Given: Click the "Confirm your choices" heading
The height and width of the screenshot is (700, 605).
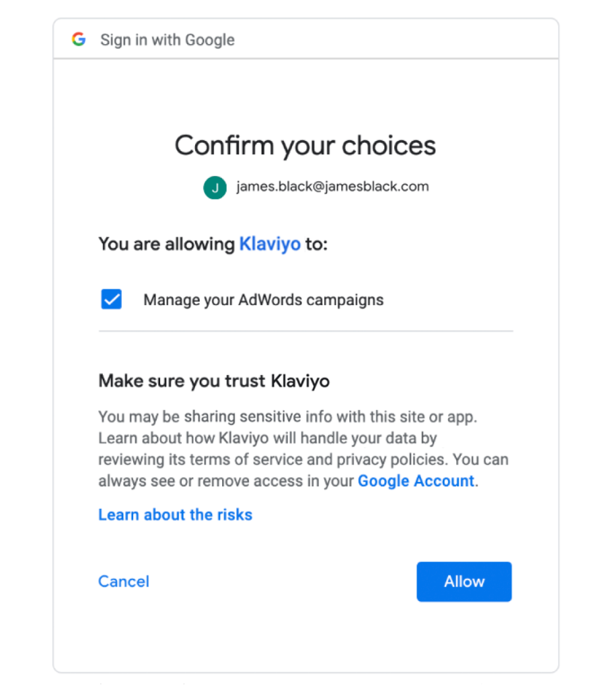Looking at the screenshot, I should pos(305,145).
